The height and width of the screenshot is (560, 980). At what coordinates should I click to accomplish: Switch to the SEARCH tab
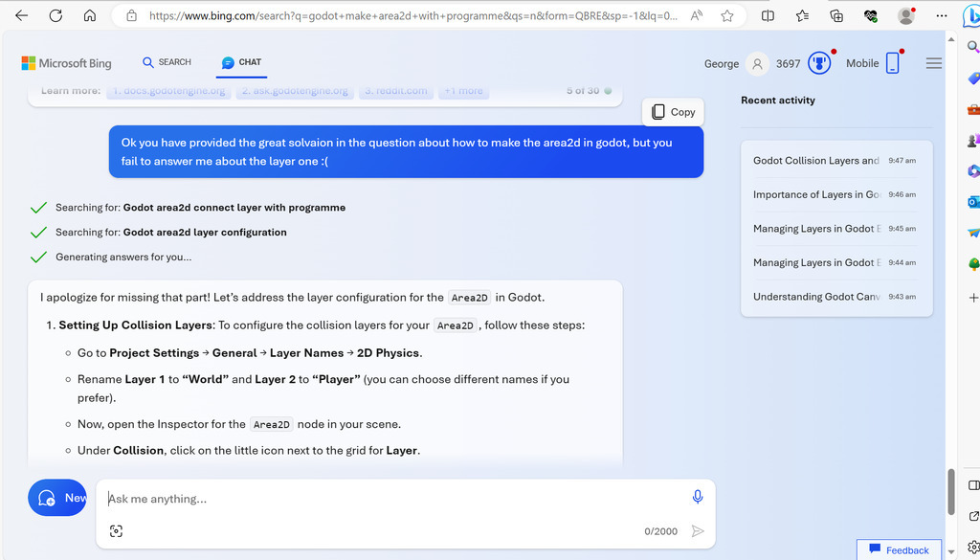(167, 62)
